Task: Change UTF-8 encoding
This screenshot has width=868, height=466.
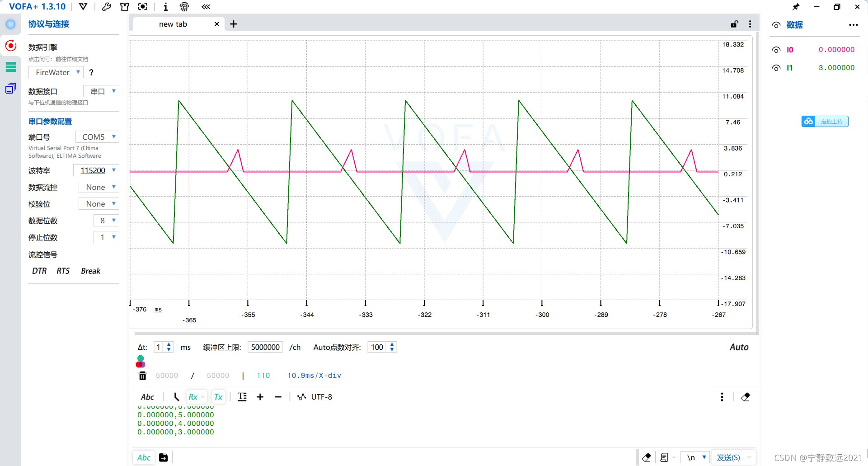Action: (x=314, y=397)
